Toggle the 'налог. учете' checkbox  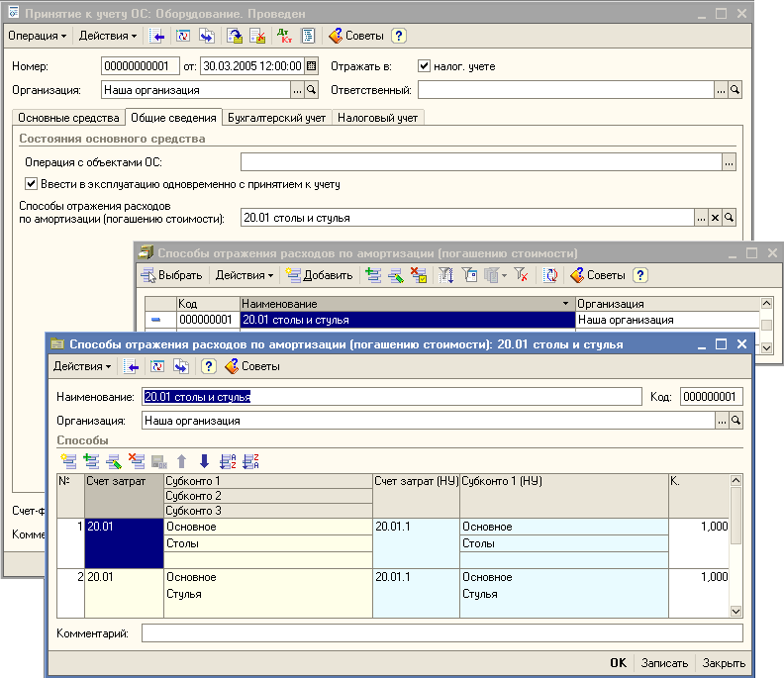(425, 66)
